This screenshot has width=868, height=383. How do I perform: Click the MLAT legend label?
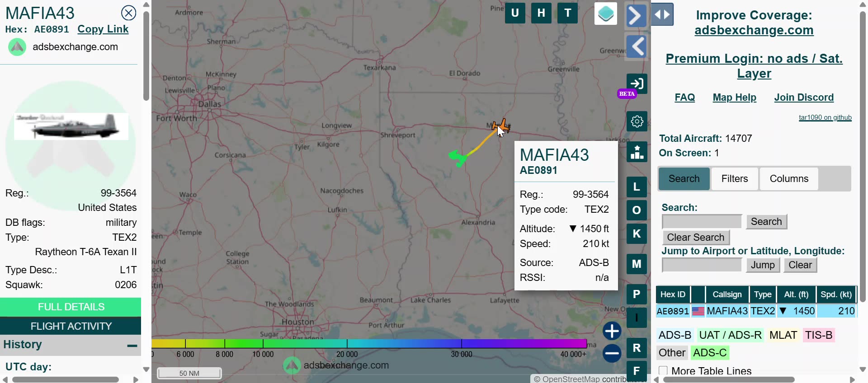click(783, 335)
